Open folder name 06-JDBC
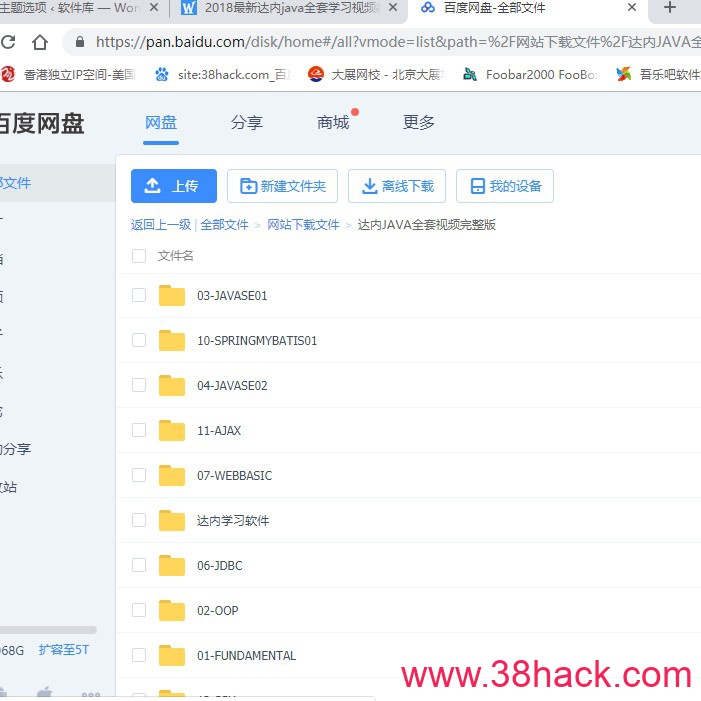The height and width of the screenshot is (701, 701). click(220, 566)
